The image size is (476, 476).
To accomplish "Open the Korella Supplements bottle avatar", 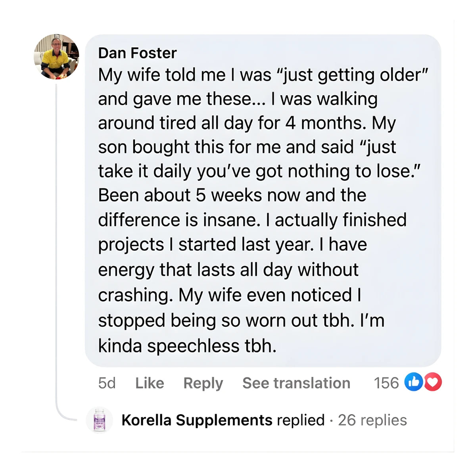I will point(99,420).
